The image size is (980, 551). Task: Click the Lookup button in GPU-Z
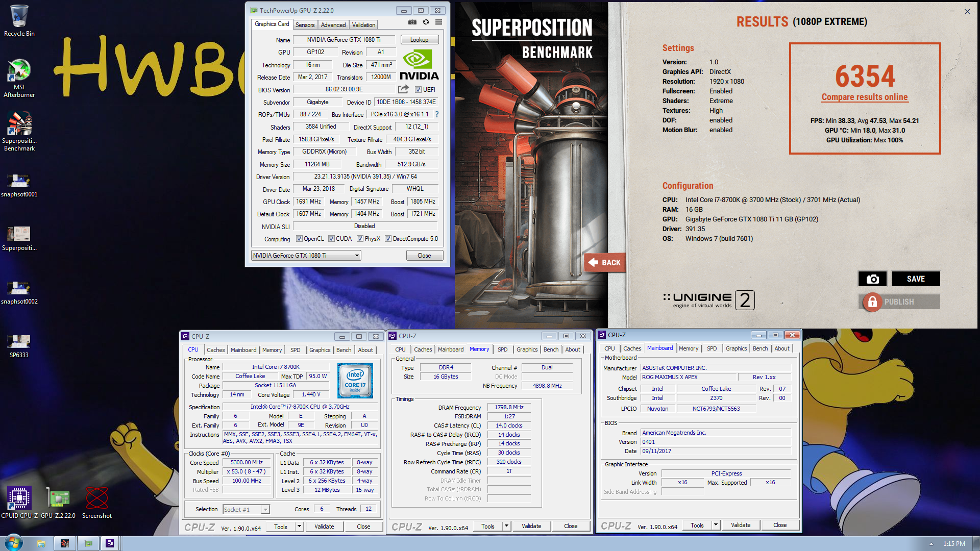coord(420,40)
